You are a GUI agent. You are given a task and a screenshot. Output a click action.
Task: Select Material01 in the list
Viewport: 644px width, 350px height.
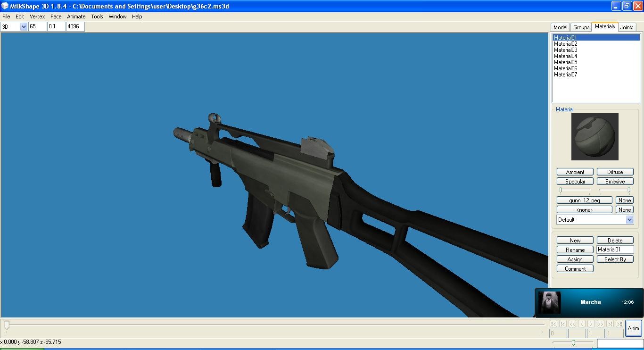coord(596,38)
